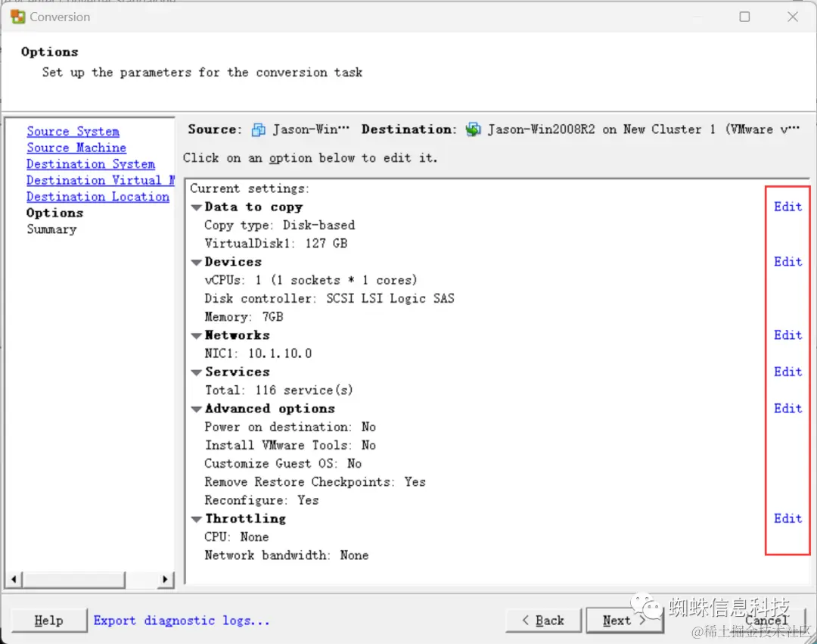Click Install VMware Tools: No setting
Viewport: 817px width, 644px height.
tap(290, 446)
